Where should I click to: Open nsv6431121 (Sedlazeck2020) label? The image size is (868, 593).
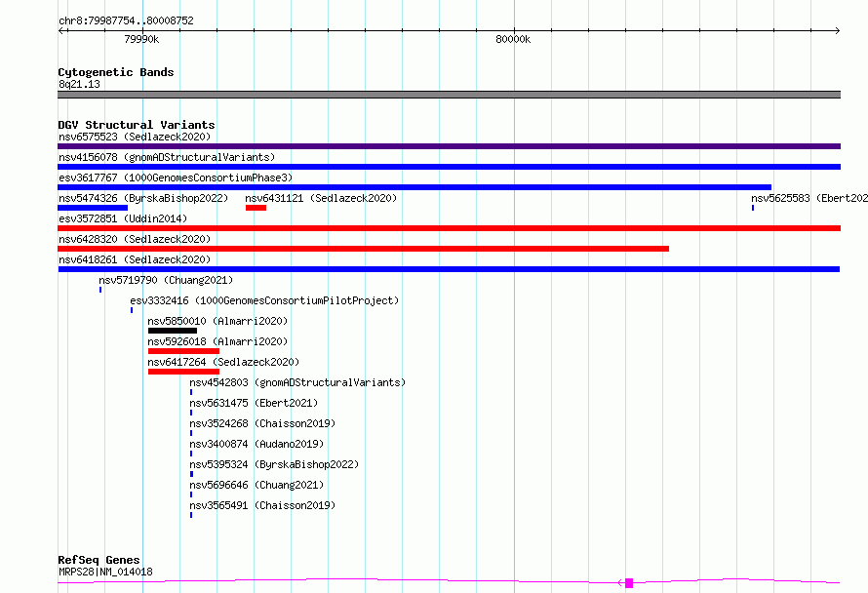(321, 198)
